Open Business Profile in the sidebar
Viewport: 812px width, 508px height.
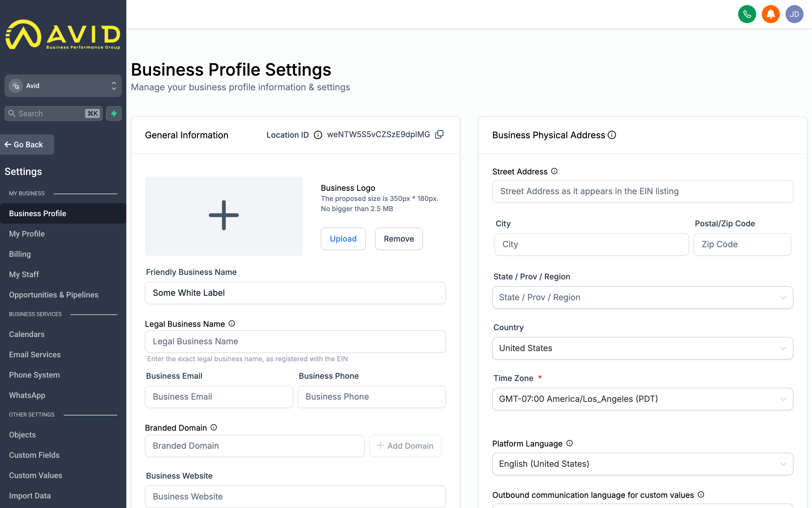coord(63,213)
